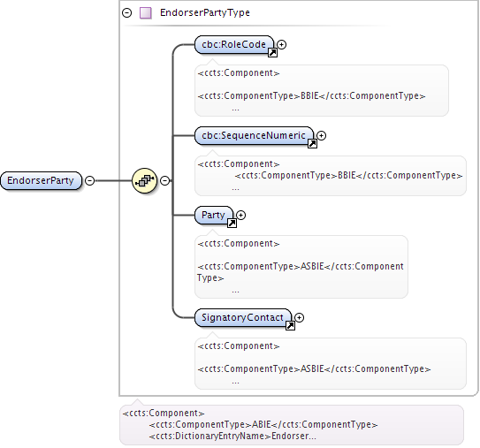Click the DictionaryEntryName Endorser annotation line

coord(232,436)
